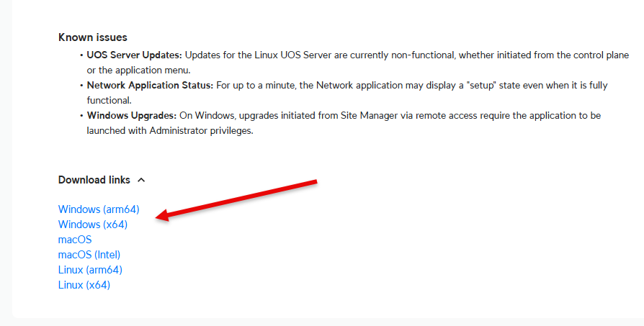The height and width of the screenshot is (326, 644).
Task: Open the Linux (arm64) download link
Action: pos(90,270)
